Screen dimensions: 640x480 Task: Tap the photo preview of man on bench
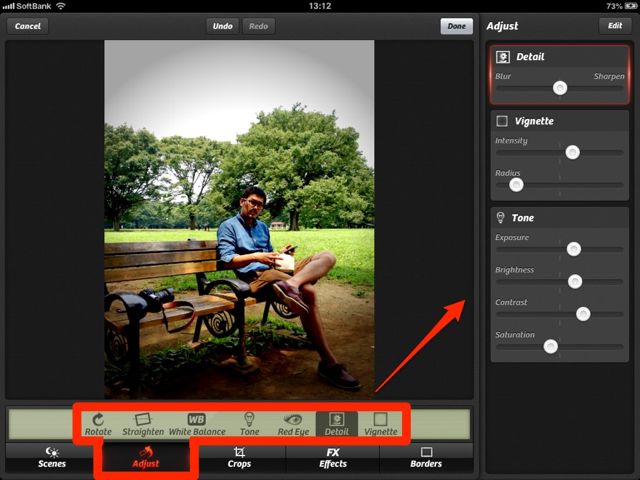click(239, 219)
